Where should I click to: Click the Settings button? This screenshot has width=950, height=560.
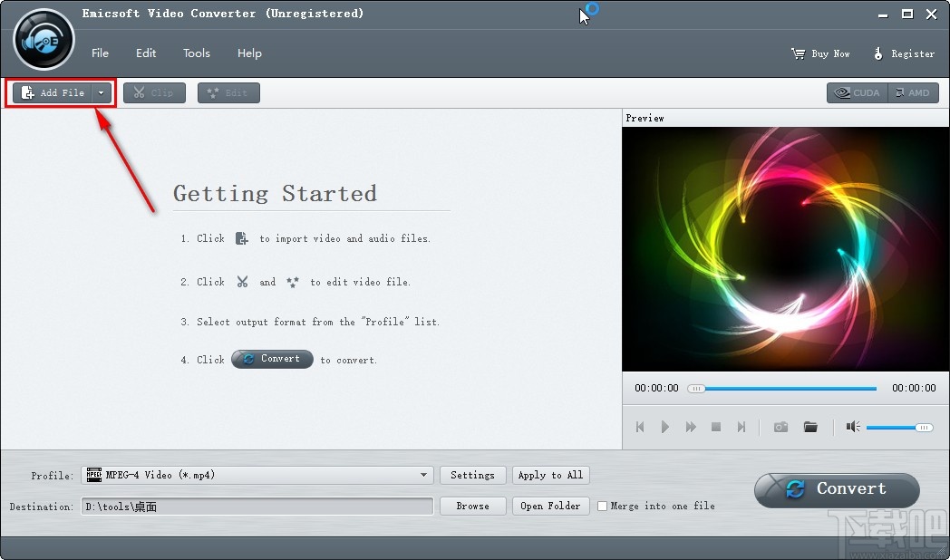coord(472,475)
